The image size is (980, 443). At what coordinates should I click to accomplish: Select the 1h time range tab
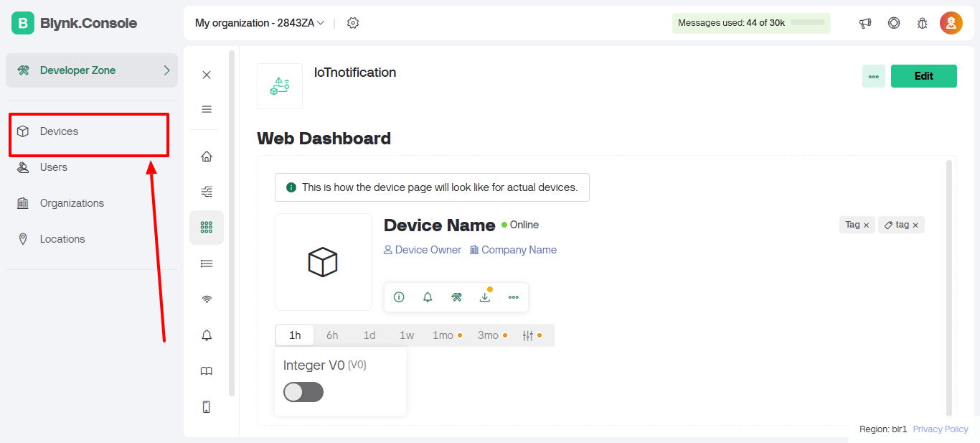295,335
